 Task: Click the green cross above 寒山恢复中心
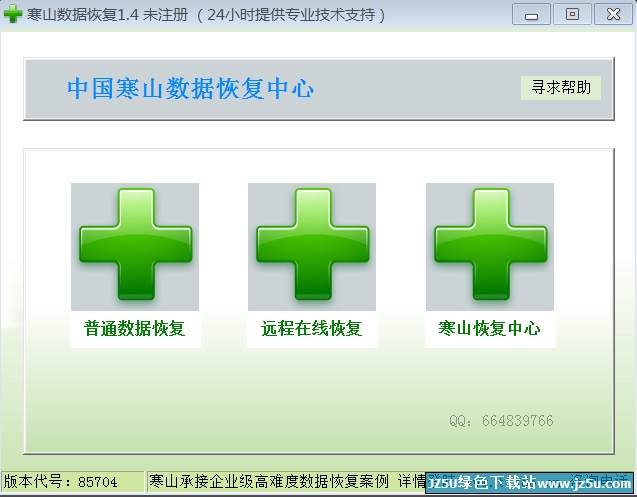click(x=490, y=247)
